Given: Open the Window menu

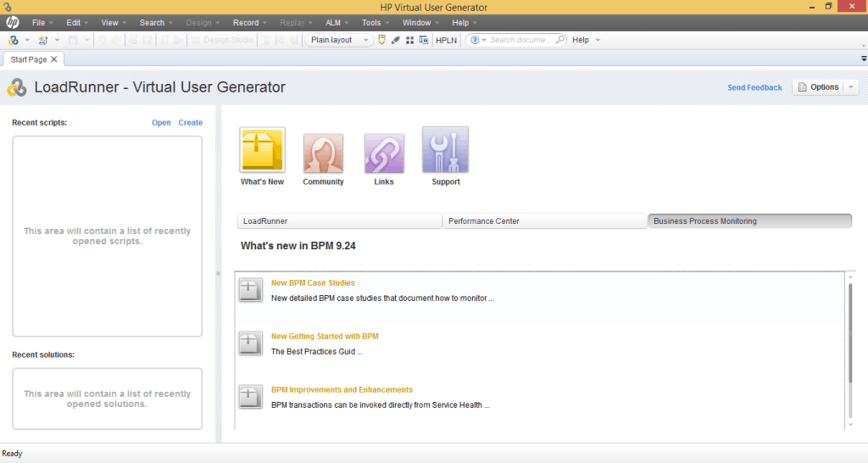Looking at the screenshot, I should 420,23.
